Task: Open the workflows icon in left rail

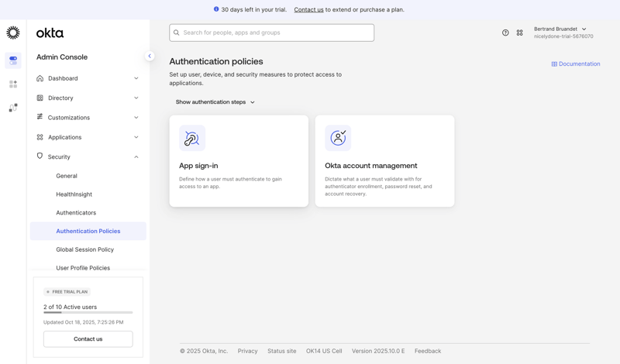Action: pyautogui.click(x=13, y=108)
